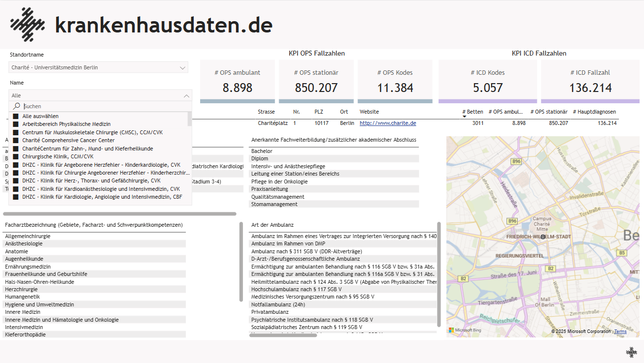Select 'Qualitätsmanagement' row

[x=334, y=197]
